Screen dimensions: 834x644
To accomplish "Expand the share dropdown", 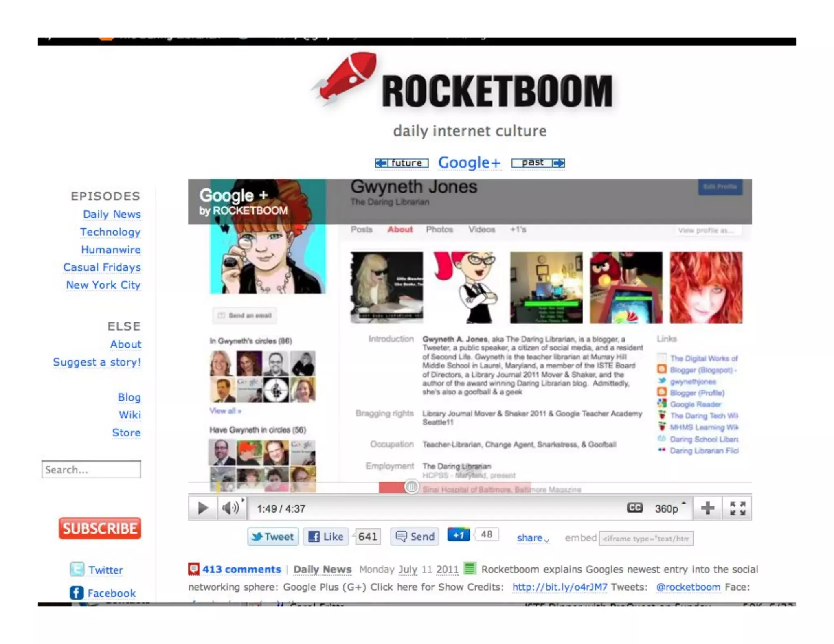I will [533, 538].
